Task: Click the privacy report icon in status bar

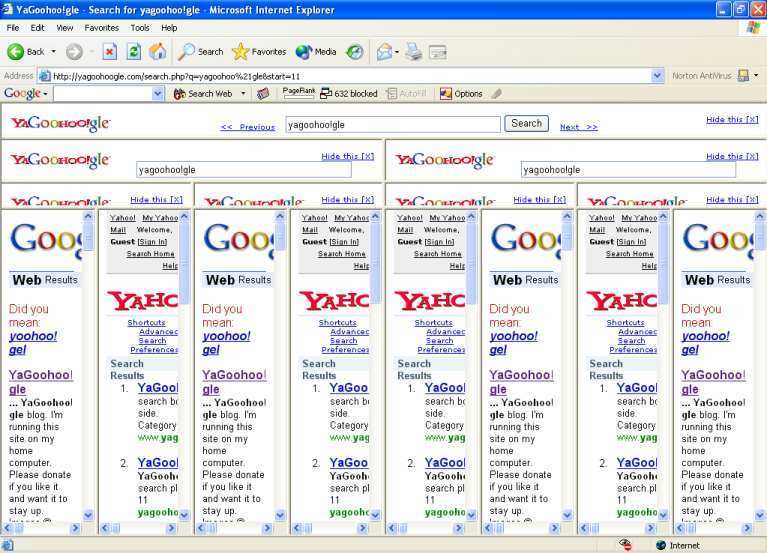Action: tap(625, 545)
